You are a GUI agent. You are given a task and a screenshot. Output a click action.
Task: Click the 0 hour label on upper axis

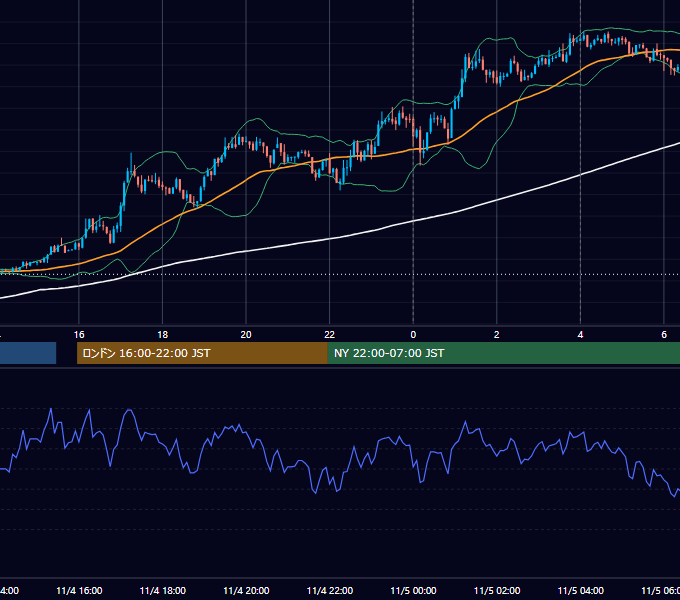413,335
